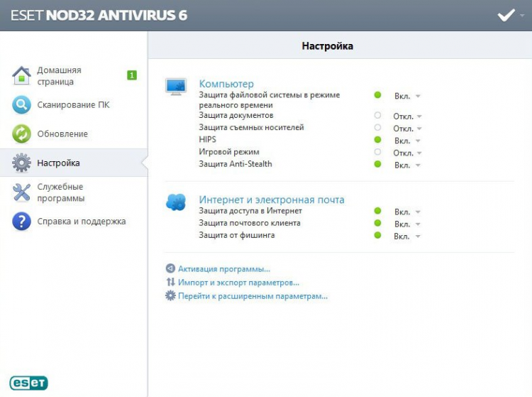Click the blue cloud icon beside Интернет section
Viewport: 532px width, 397px height.
176,202
